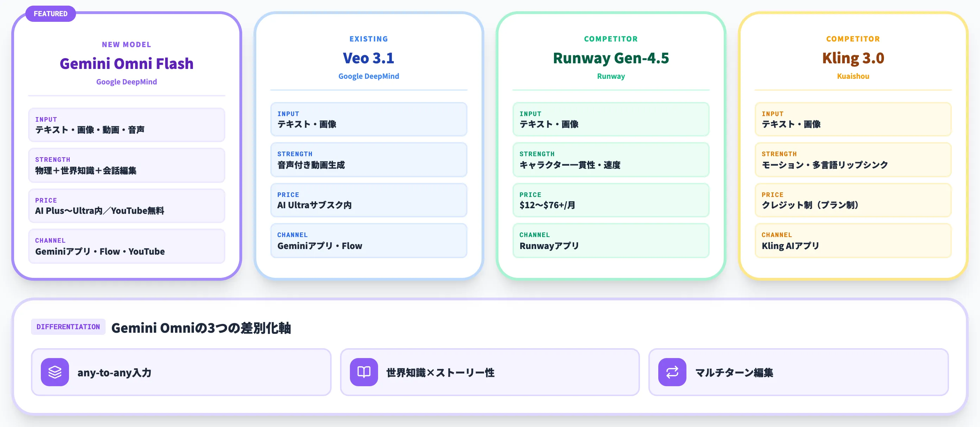Click 物理＋世界知識＋会話編集 strength row

127,165
